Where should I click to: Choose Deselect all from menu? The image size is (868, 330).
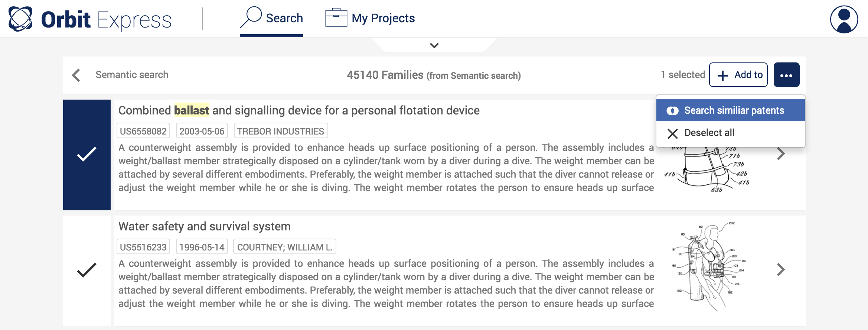point(709,133)
